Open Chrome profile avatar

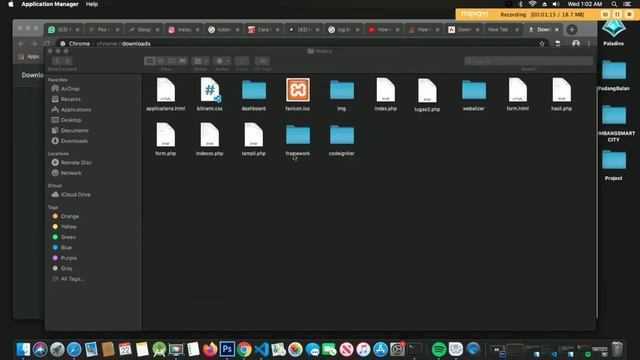[576, 44]
